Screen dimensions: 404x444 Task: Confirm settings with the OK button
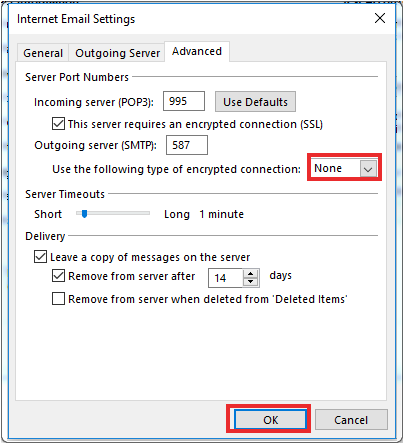[270, 419]
